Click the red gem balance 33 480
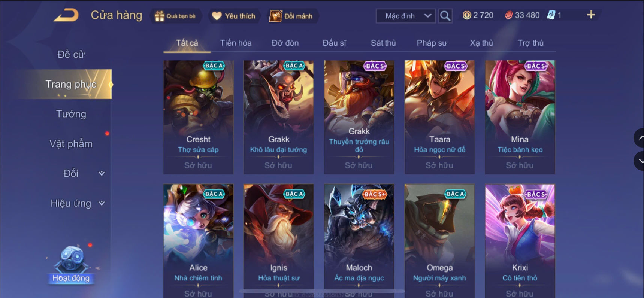 (522, 15)
